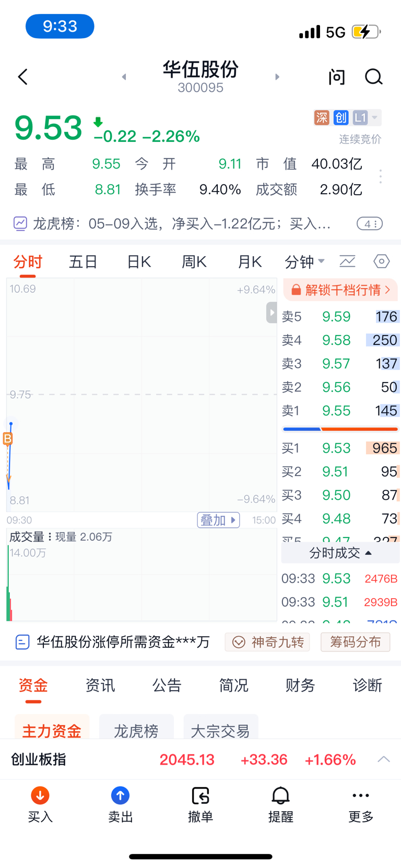Select the 卖5 9.59 order row
This screenshot has width=401, height=868.
click(340, 317)
